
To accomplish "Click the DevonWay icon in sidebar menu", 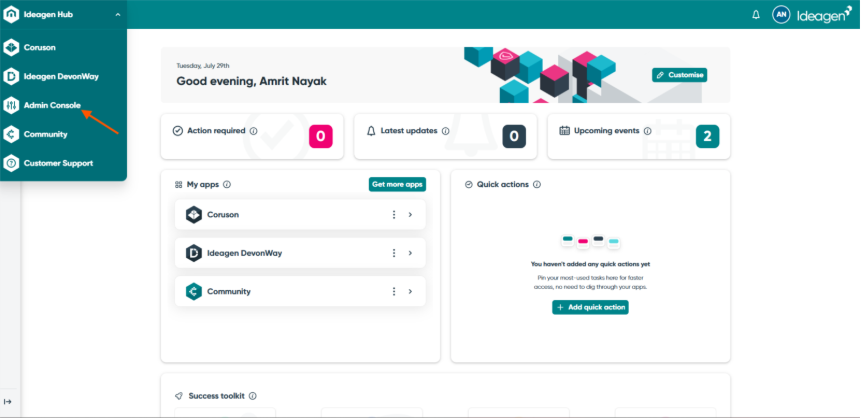I will tap(11, 77).
